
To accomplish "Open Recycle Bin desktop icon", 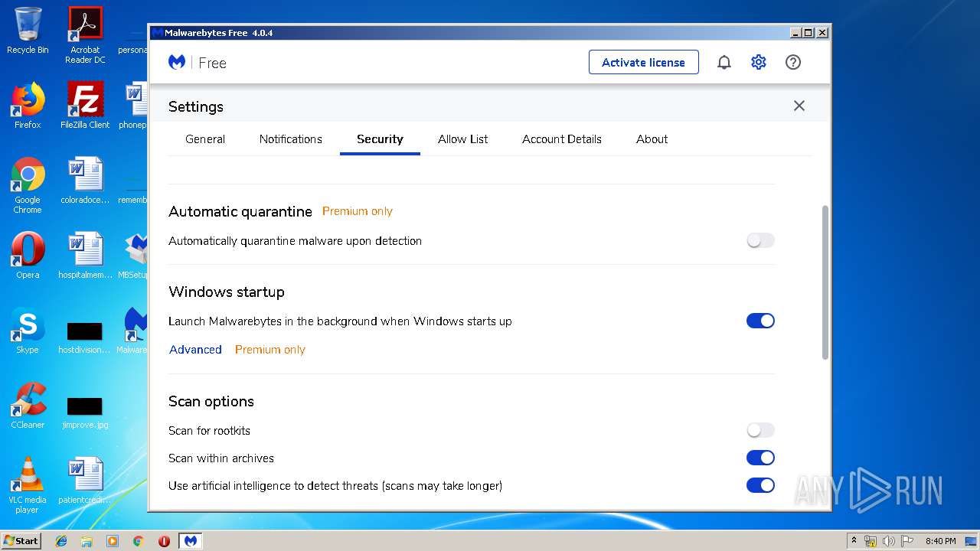I will (28, 31).
